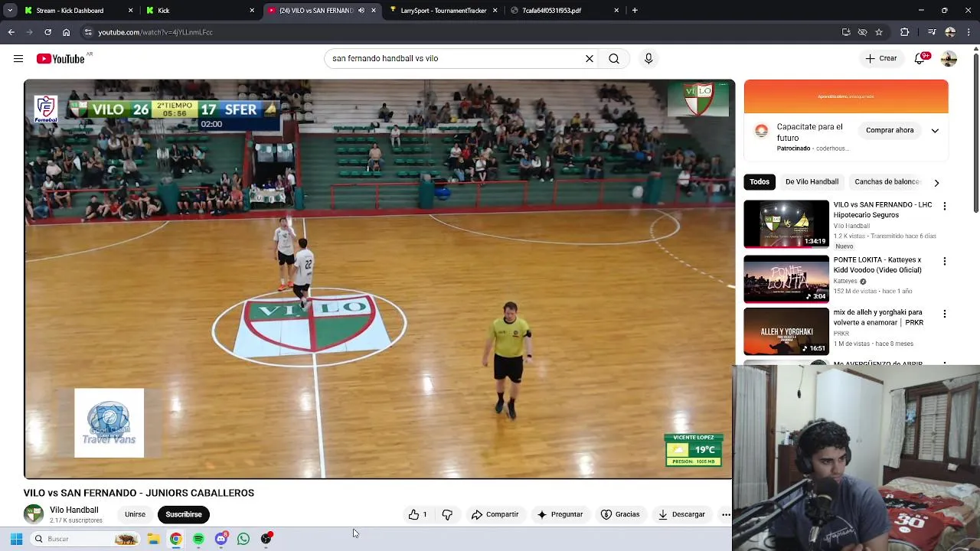980x551 pixels.
Task: Switch to LarrySport TournamentTracker tab
Action: [443, 10]
